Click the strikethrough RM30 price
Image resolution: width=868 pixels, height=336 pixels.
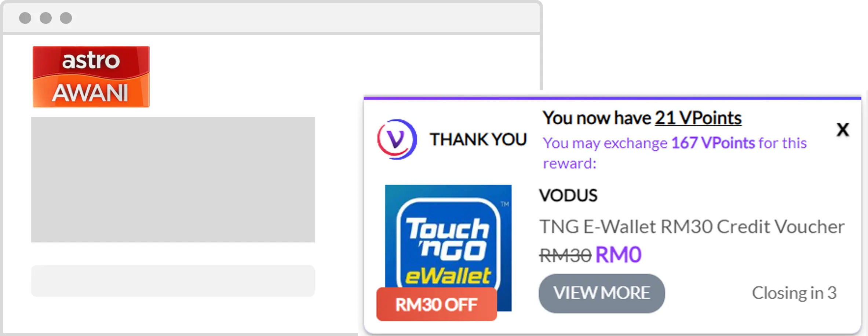click(x=565, y=255)
